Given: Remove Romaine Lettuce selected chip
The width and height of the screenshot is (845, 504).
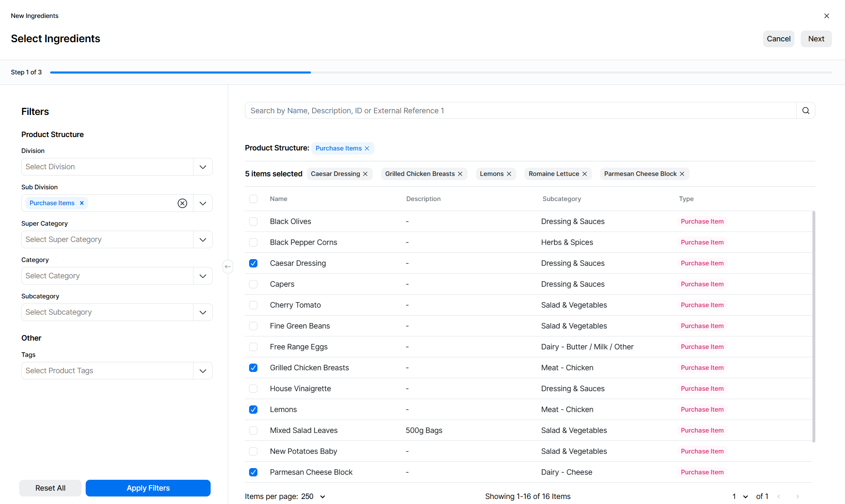Looking at the screenshot, I should [585, 174].
